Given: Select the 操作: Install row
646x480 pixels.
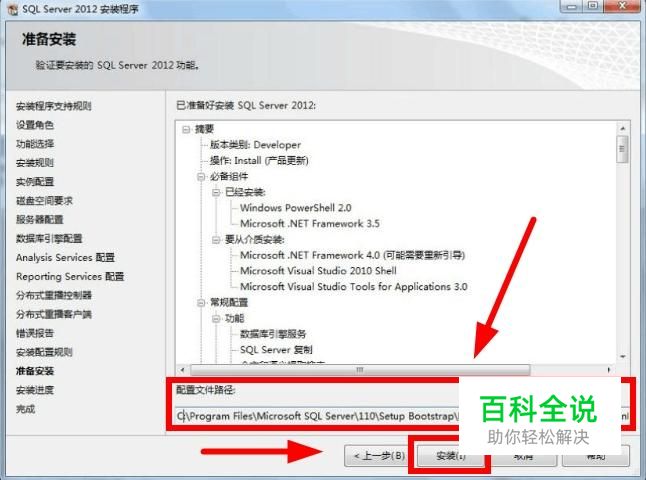Looking at the screenshot, I should 259,161.
